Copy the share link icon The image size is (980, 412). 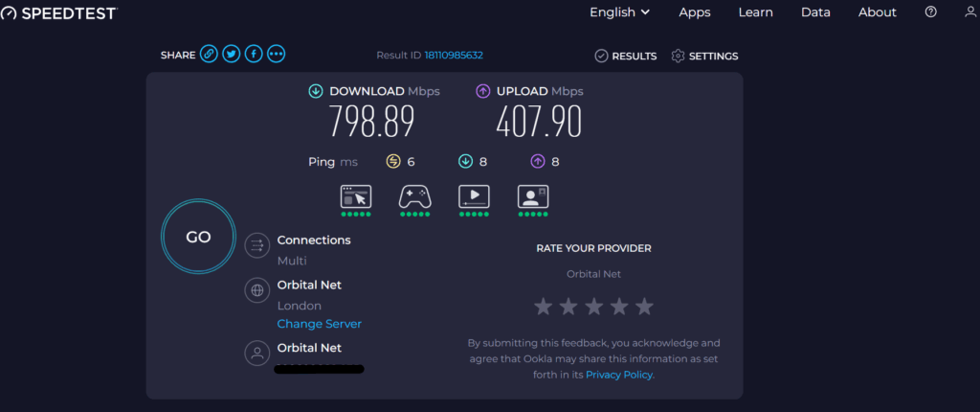[209, 55]
